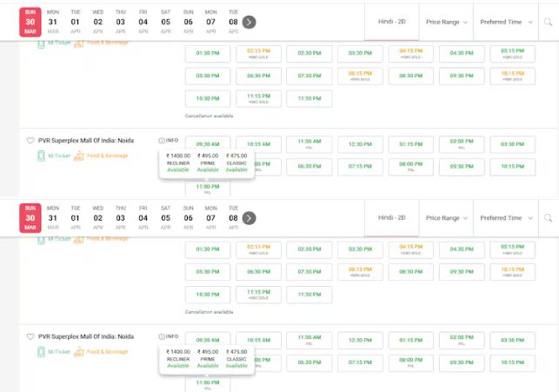
Task: Click the heart icon beside PVR Superplex in lower panel
Action: click(x=30, y=336)
